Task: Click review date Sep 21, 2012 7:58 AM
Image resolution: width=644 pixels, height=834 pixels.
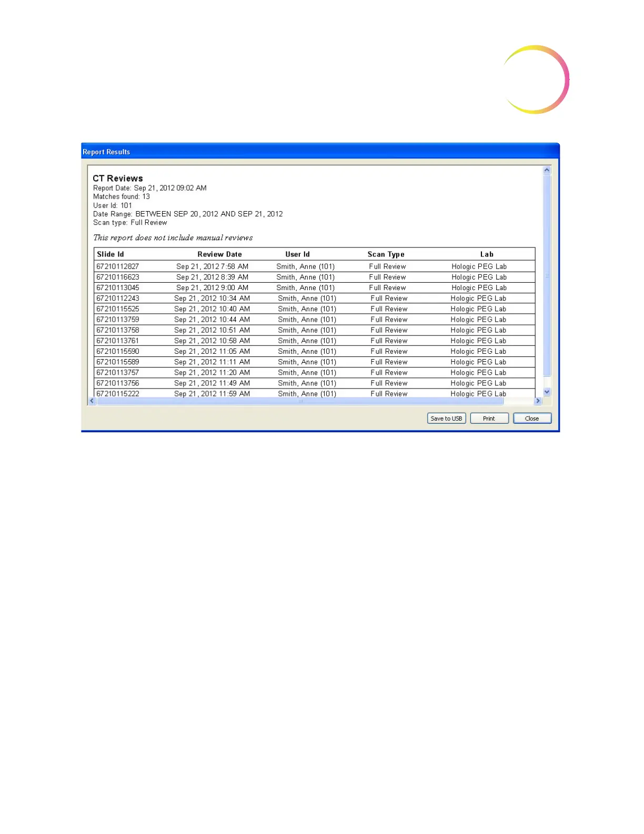Action: [x=212, y=266]
